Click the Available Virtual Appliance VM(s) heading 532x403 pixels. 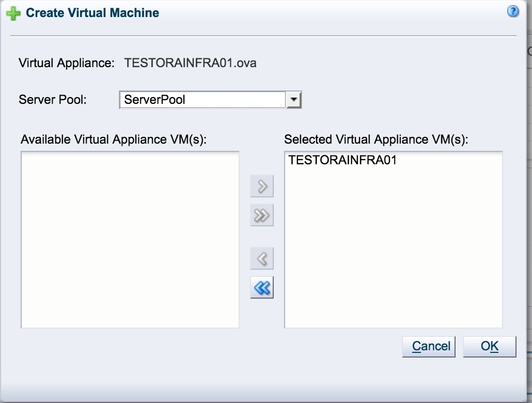click(x=114, y=139)
